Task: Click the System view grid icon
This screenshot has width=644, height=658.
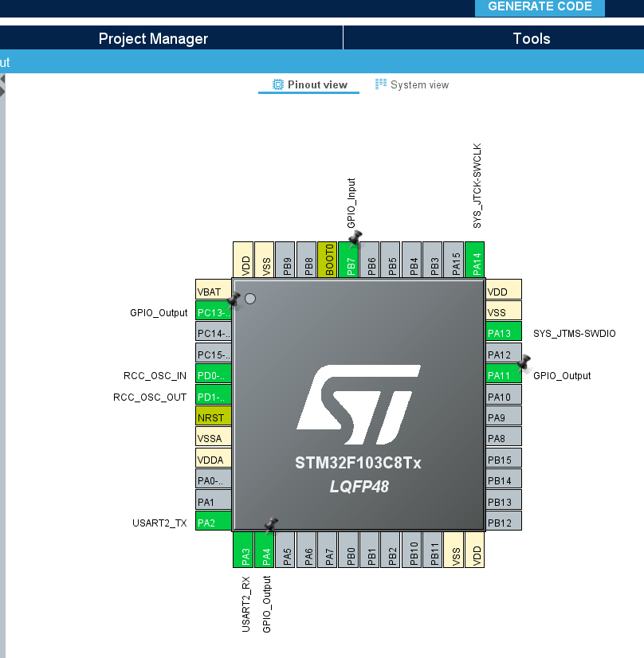Action: tap(381, 84)
